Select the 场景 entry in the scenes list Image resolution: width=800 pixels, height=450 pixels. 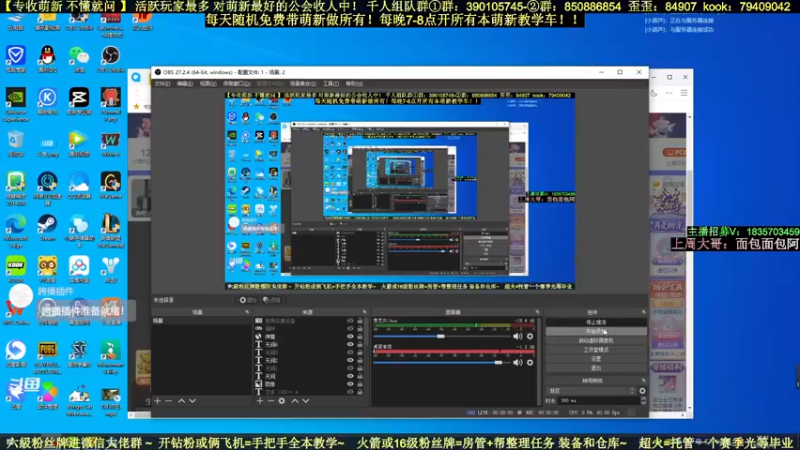(x=202, y=321)
